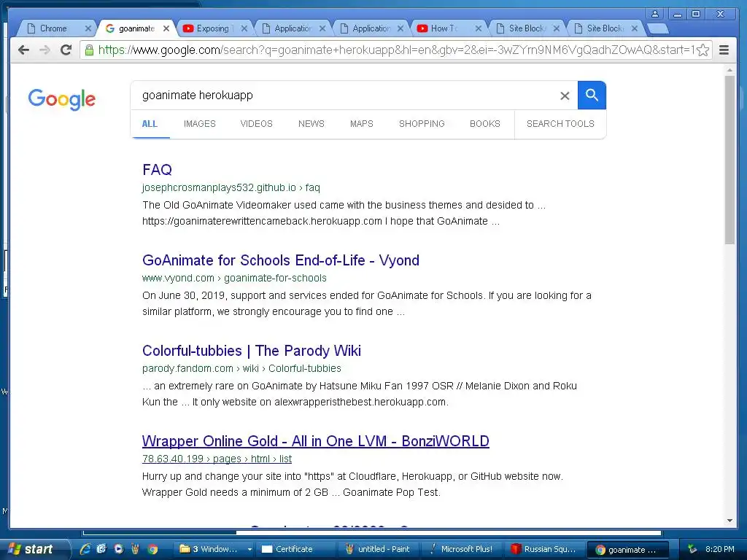Image resolution: width=747 pixels, height=560 pixels.
Task: Switch to Russian Squ... taskbar window
Action: 543,549
